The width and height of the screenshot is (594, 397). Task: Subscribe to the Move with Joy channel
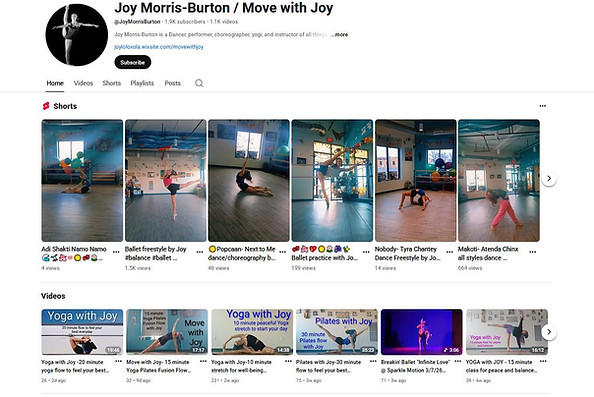point(133,62)
